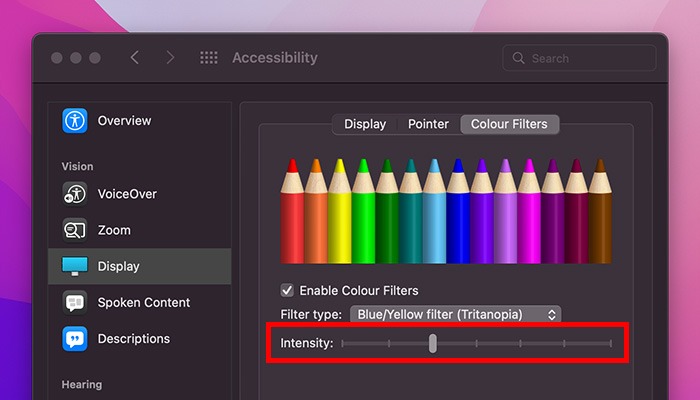
Task: Click the Spoken Content speech bubble icon
Action: click(x=75, y=302)
